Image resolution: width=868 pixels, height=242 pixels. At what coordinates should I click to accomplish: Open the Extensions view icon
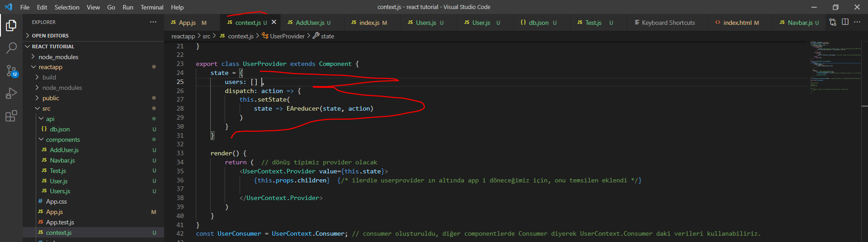11,116
